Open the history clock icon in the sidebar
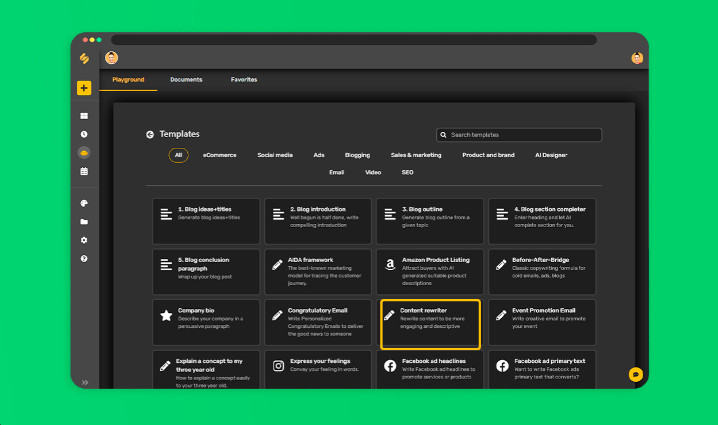 pos(84,134)
